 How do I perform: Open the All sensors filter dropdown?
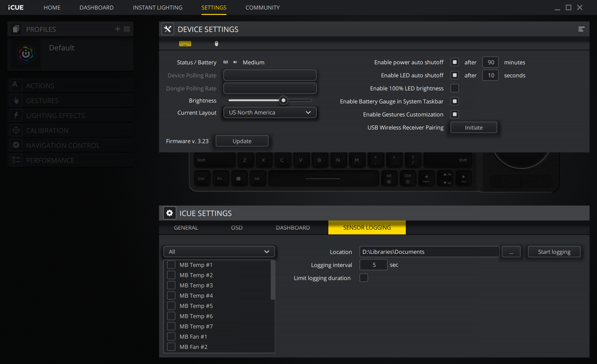point(219,252)
